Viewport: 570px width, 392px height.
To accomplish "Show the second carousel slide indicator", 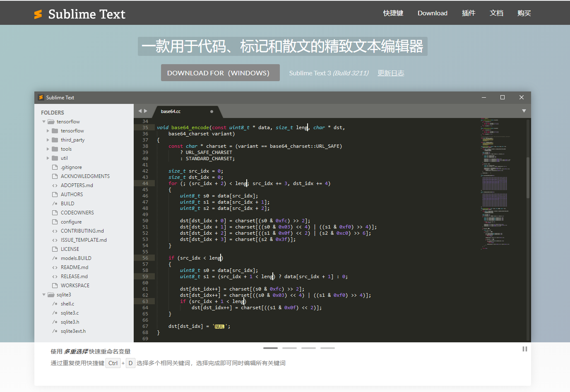I will pos(289,348).
